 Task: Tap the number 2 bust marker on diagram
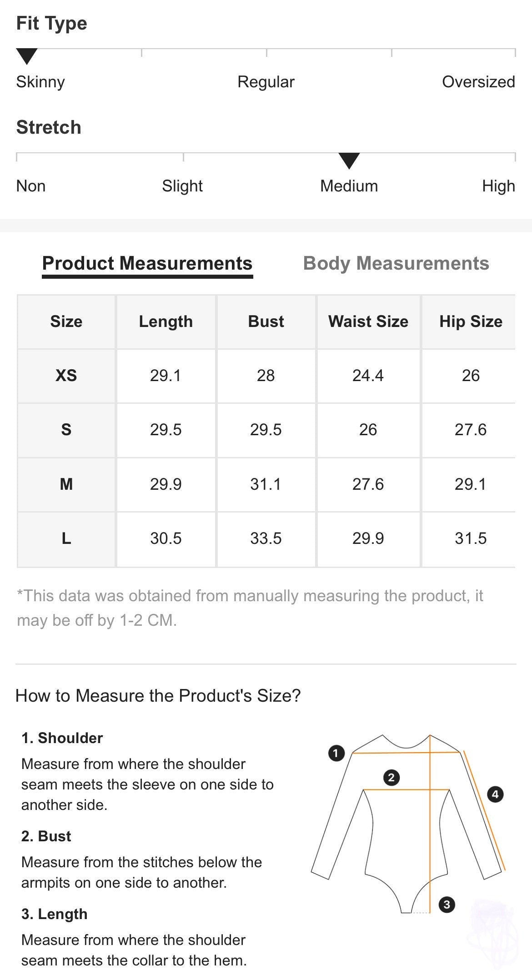coord(391,778)
